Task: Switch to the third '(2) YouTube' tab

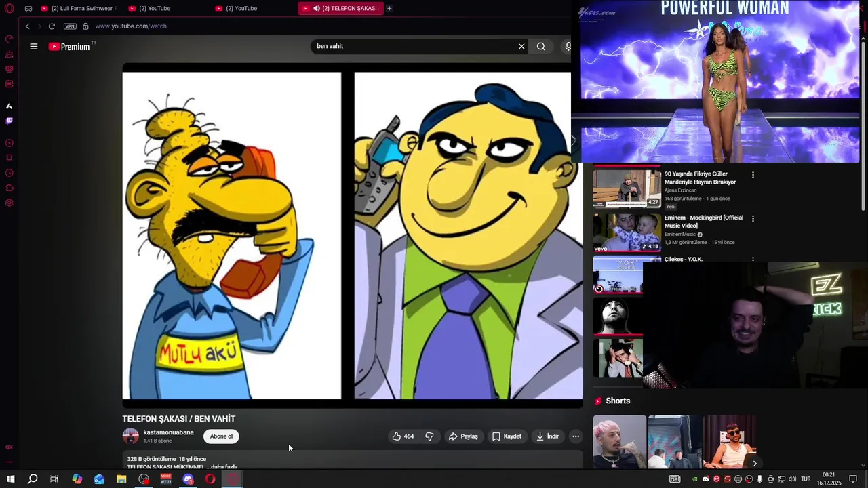Action: (241, 9)
